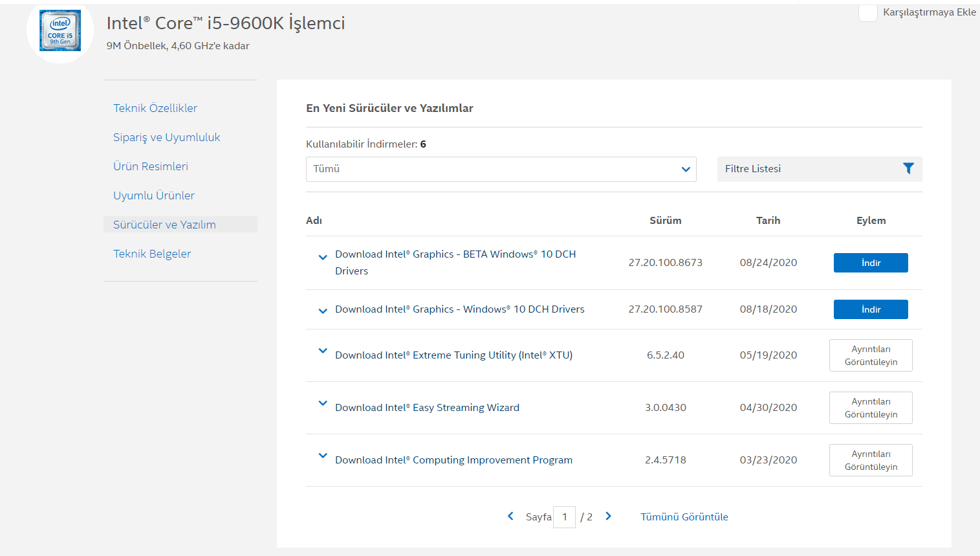Open Teknik Belgeler section

152,254
